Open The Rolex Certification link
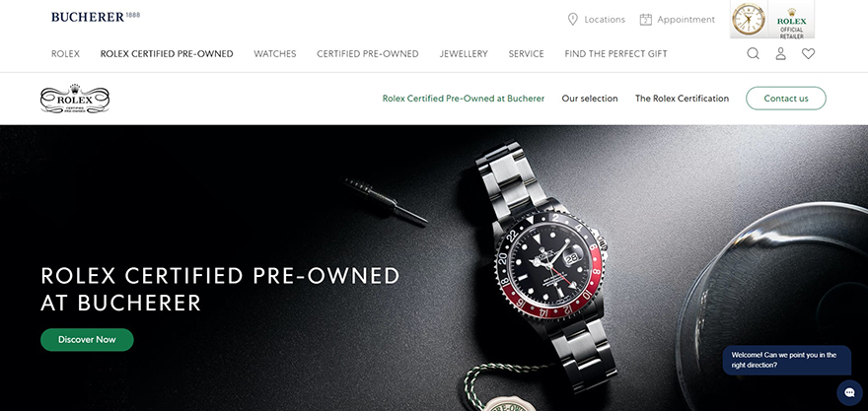The width and height of the screenshot is (868, 411). 682,99
